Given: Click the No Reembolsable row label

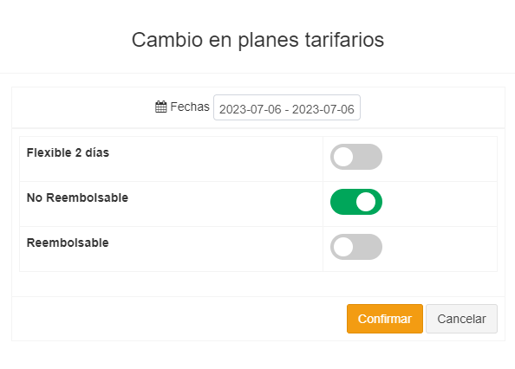Looking at the screenshot, I should click(77, 198).
